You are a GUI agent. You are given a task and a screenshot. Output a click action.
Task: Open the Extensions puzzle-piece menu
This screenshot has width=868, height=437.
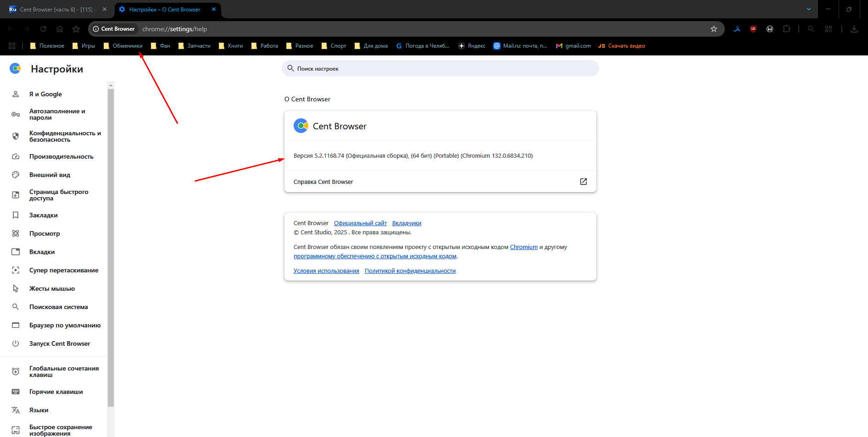(786, 29)
